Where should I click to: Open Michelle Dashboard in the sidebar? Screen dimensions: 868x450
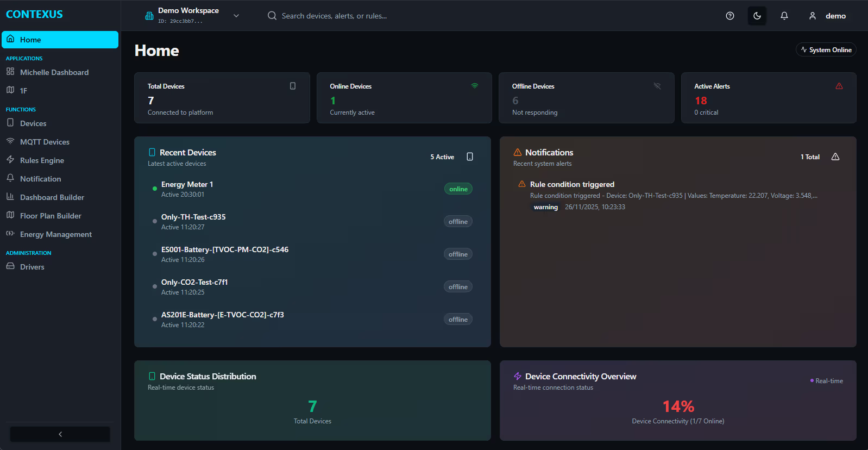coord(54,72)
